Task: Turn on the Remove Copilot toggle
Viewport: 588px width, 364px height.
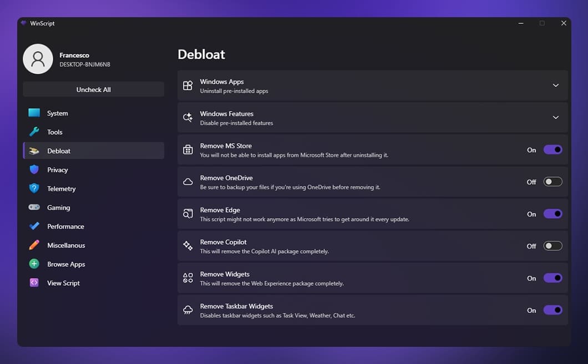Action: [x=552, y=246]
